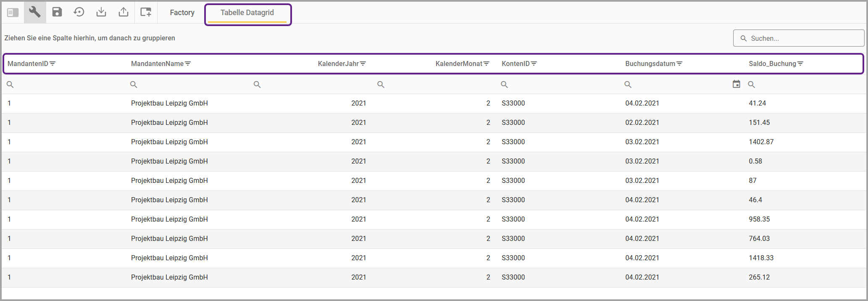This screenshot has width=868, height=301.
Task: Sort by the KalenderMonat column header
Action: (458, 64)
